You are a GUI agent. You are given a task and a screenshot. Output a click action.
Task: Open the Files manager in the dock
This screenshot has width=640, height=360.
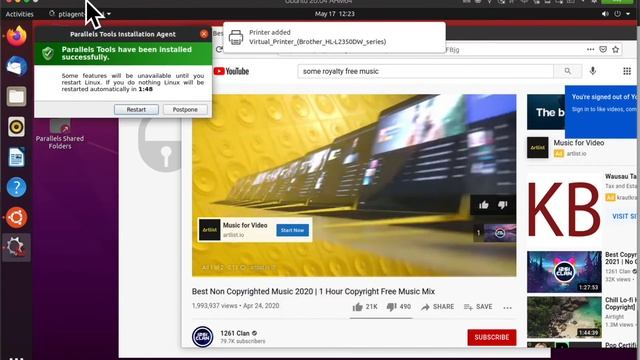pyautogui.click(x=16, y=96)
